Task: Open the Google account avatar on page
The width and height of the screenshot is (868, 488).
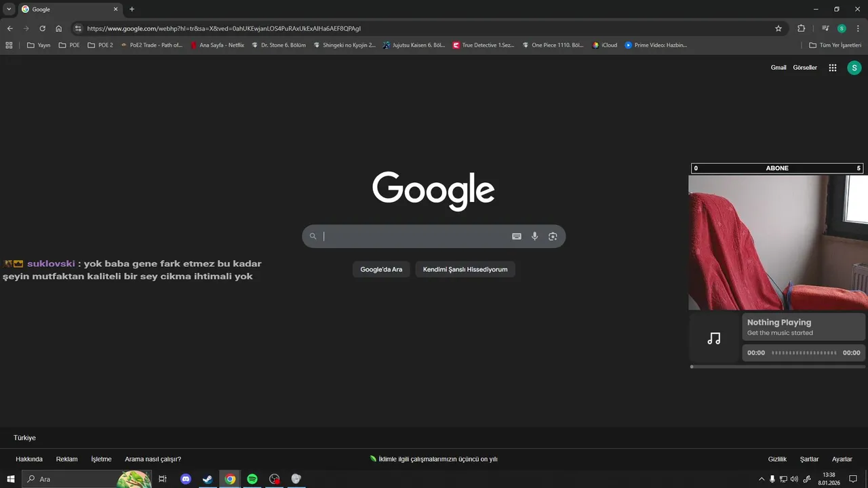Action: (x=854, y=68)
